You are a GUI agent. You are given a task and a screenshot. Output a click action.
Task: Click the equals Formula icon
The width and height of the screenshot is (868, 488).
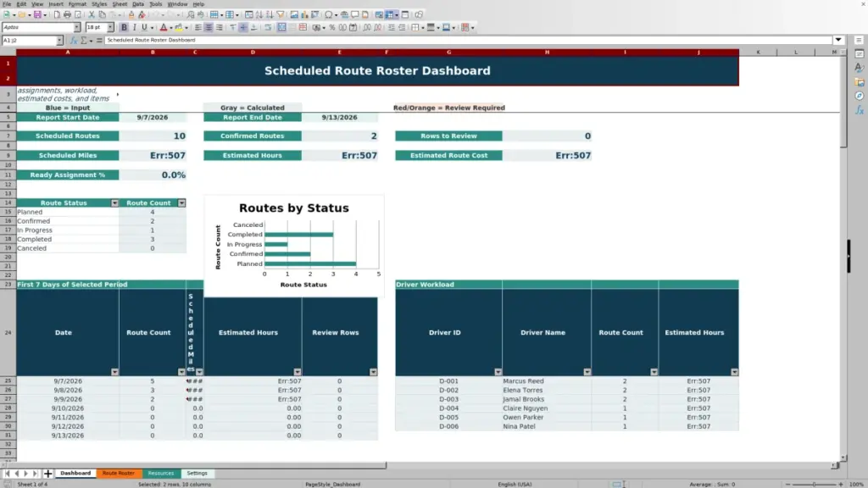(x=99, y=41)
